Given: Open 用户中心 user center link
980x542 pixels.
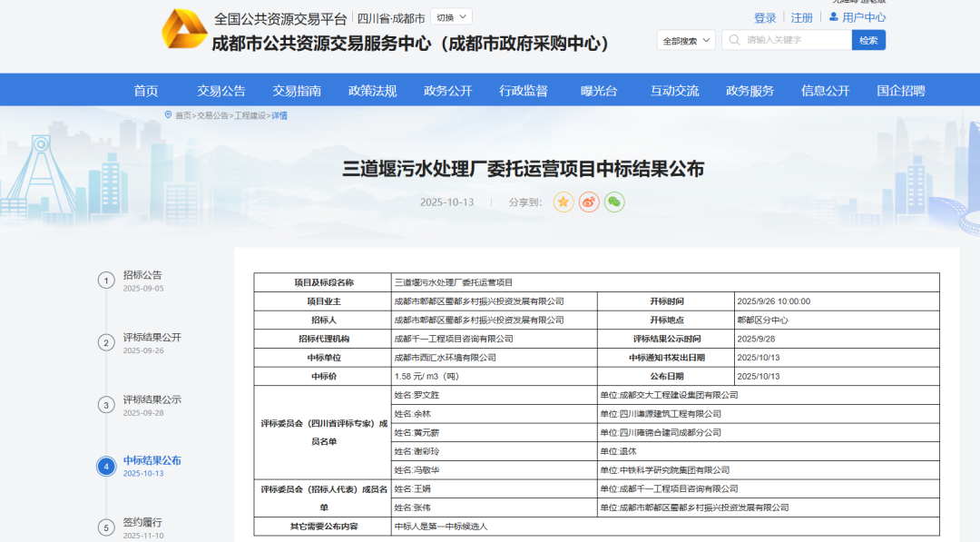Looking at the screenshot, I should 864,17.
